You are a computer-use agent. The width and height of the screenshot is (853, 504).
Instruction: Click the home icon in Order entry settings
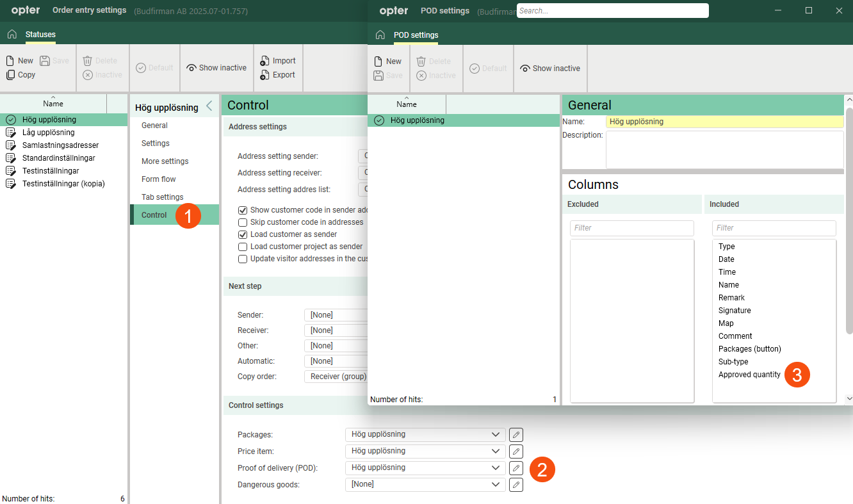tap(12, 35)
